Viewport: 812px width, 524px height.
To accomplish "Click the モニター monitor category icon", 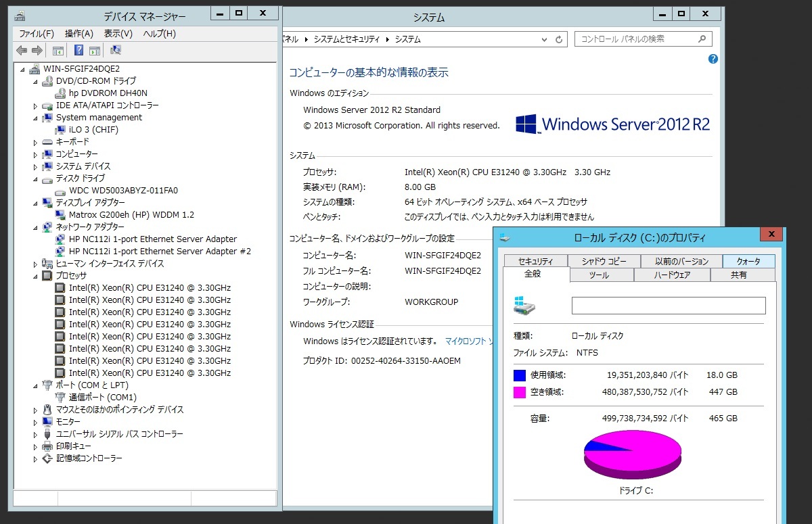I will pos(47,421).
